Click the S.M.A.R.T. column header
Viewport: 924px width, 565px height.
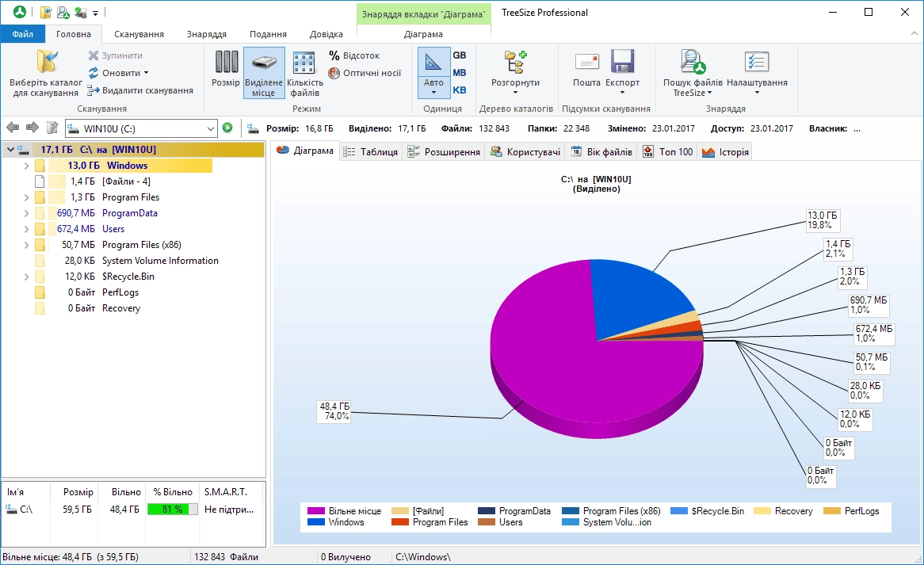click(230, 492)
